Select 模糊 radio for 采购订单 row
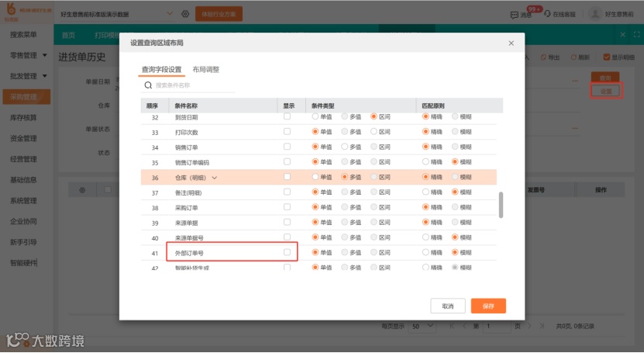Viewport: 644px width, 353px height. (455, 206)
